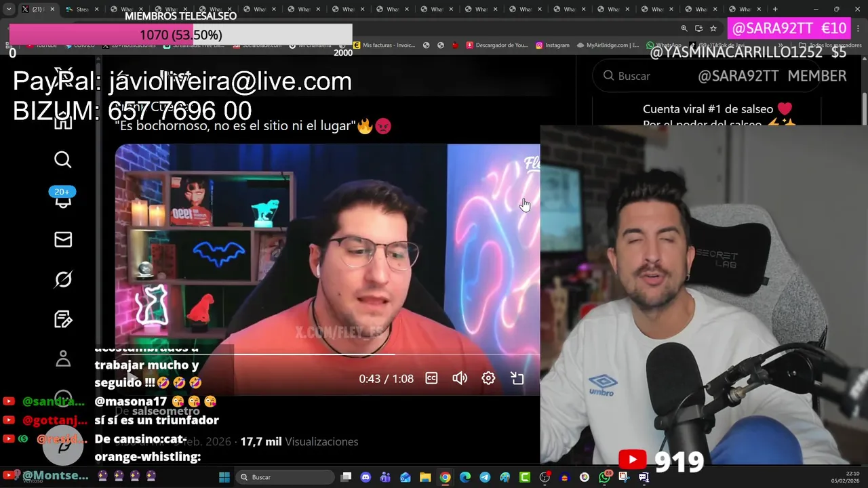Open the Instagram bookmark
Screen dimensions: 868x488
point(553,45)
